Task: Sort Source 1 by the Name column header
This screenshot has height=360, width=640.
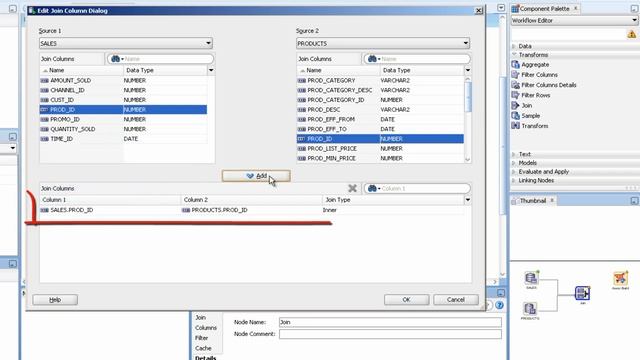Action: [82, 70]
